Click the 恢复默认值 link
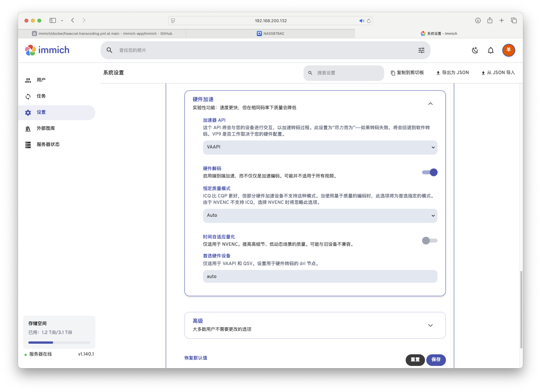This screenshot has width=541, height=392. tap(195, 358)
